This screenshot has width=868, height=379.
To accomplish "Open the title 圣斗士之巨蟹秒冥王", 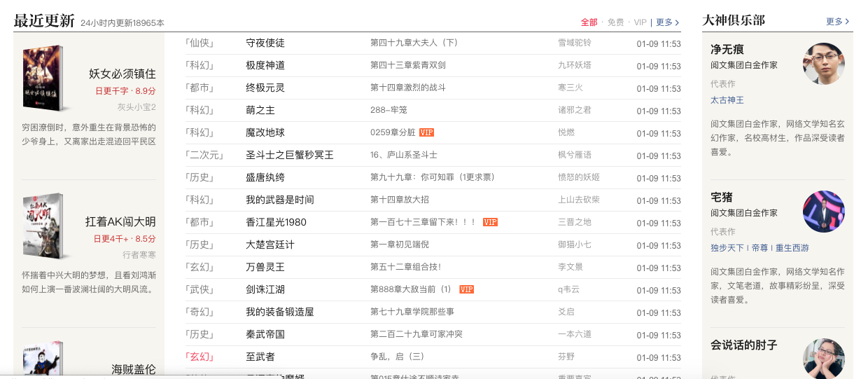I will 289,155.
